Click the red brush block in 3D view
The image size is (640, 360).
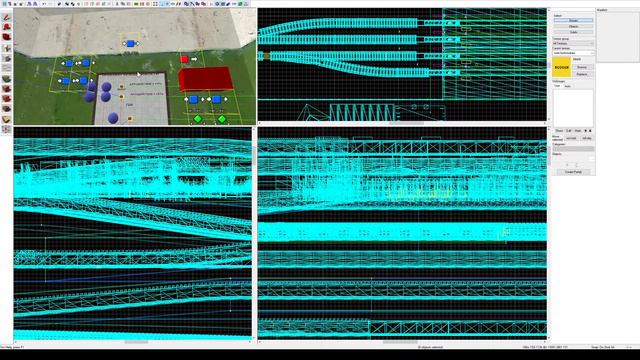[206, 79]
